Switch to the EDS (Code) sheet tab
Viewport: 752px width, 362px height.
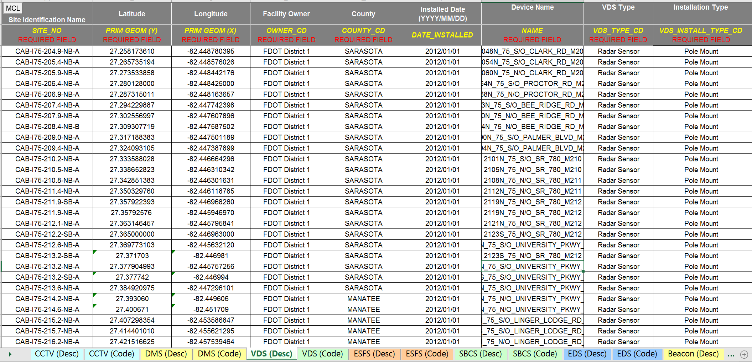637,354
